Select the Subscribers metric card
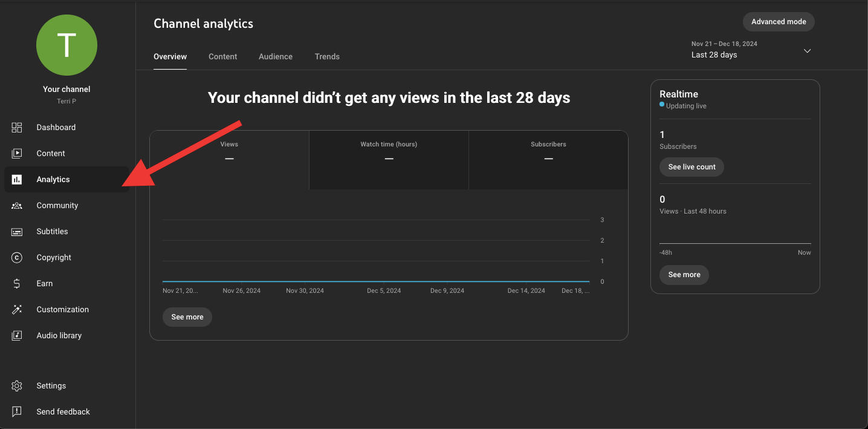 point(548,159)
